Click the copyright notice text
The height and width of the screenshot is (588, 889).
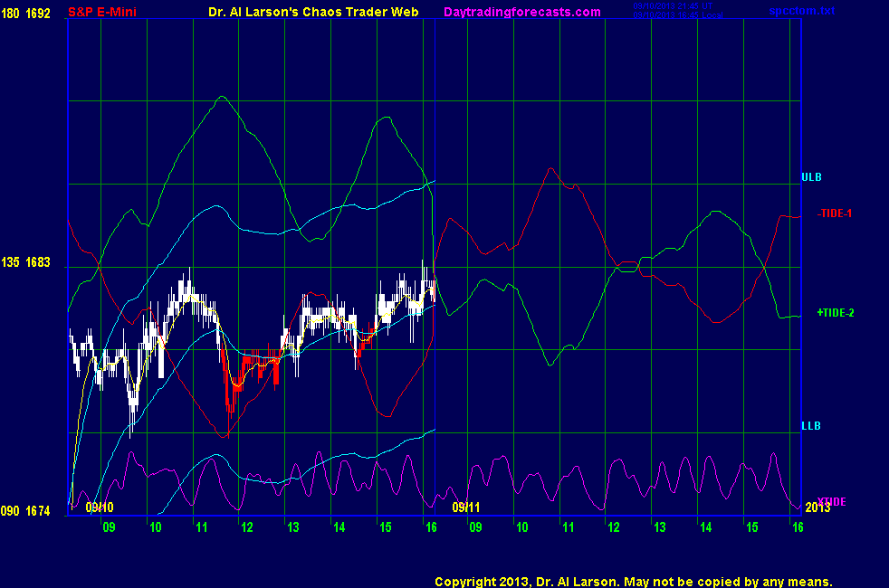click(x=633, y=582)
